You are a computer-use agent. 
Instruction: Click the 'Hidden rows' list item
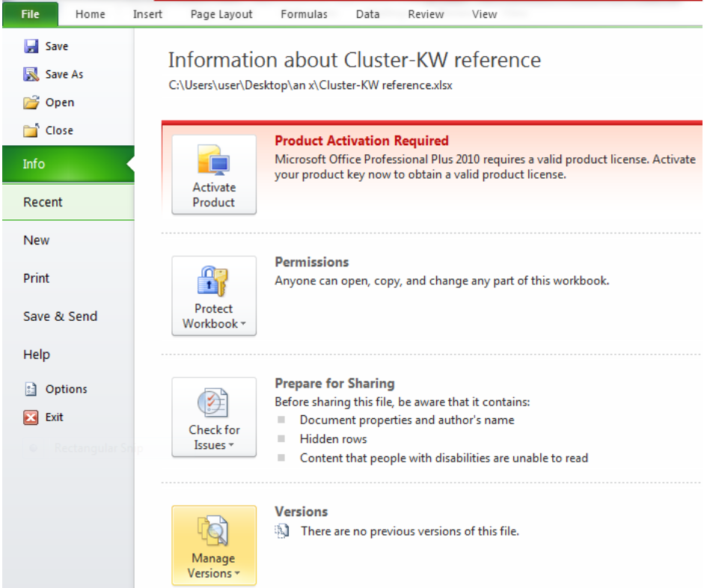point(333,439)
